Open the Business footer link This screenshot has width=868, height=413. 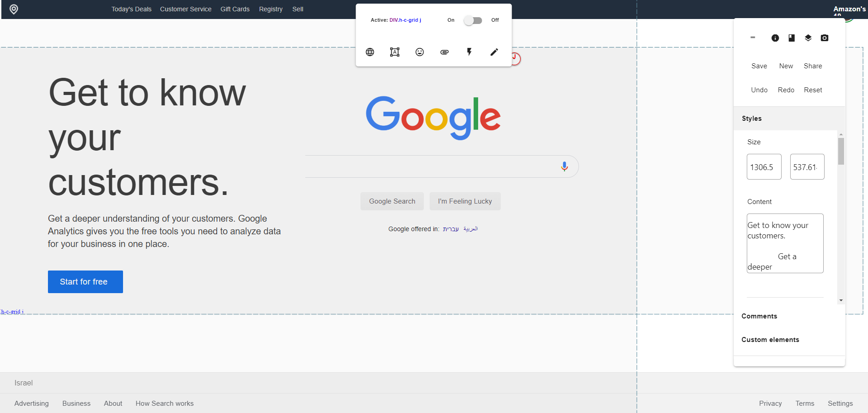[76, 404]
